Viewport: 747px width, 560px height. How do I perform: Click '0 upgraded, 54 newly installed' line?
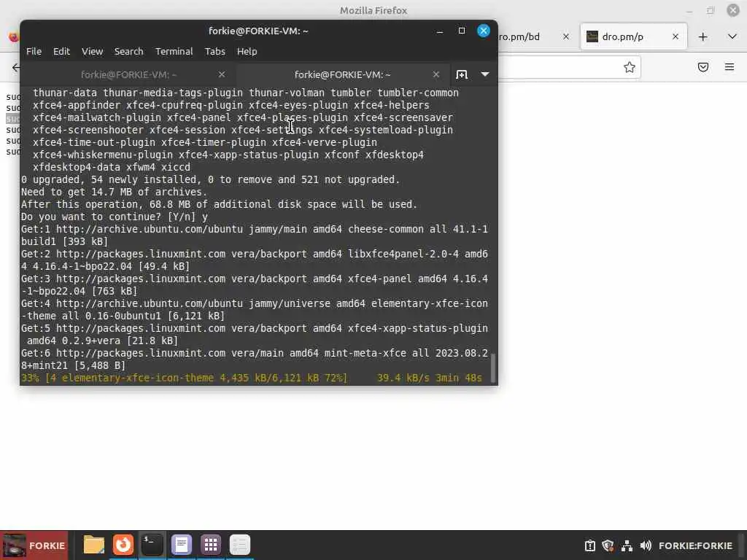pyautogui.click(x=210, y=180)
